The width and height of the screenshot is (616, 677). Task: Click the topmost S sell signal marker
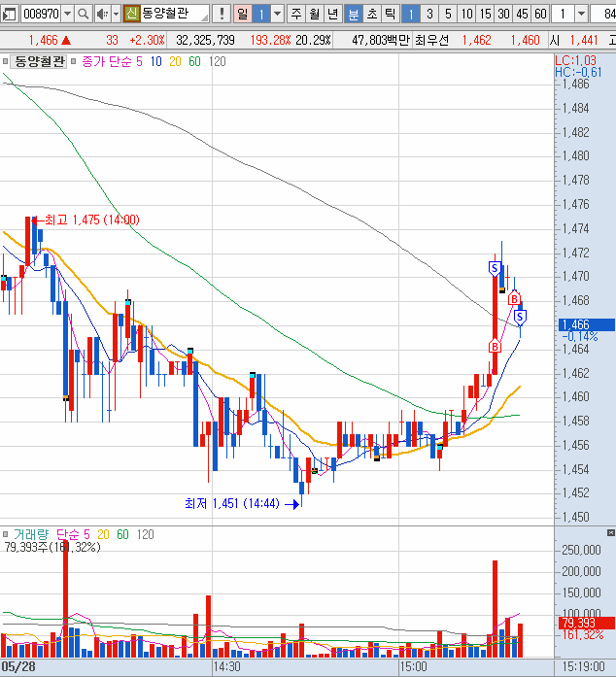pyautogui.click(x=494, y=266)
